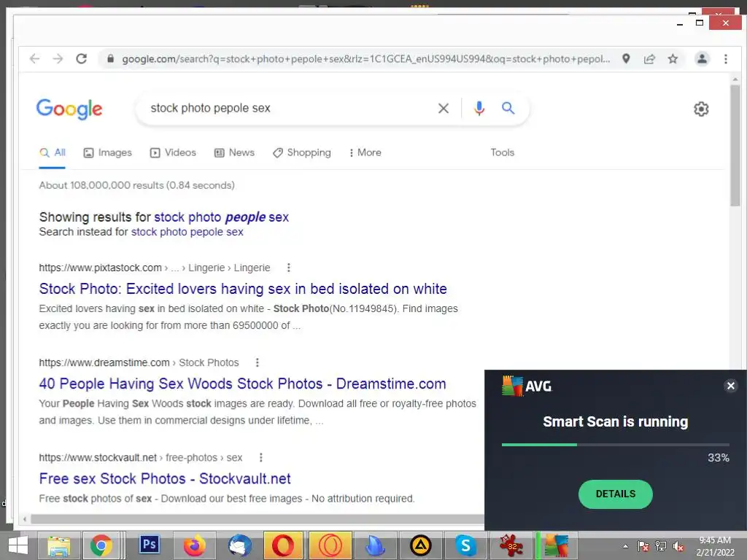Expand the More search categories menu

pyautogui.click(x=365, y=152)
